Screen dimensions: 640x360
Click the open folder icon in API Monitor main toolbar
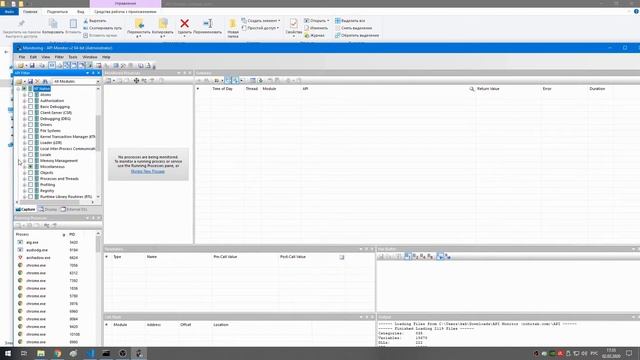(x=20, y=65)
